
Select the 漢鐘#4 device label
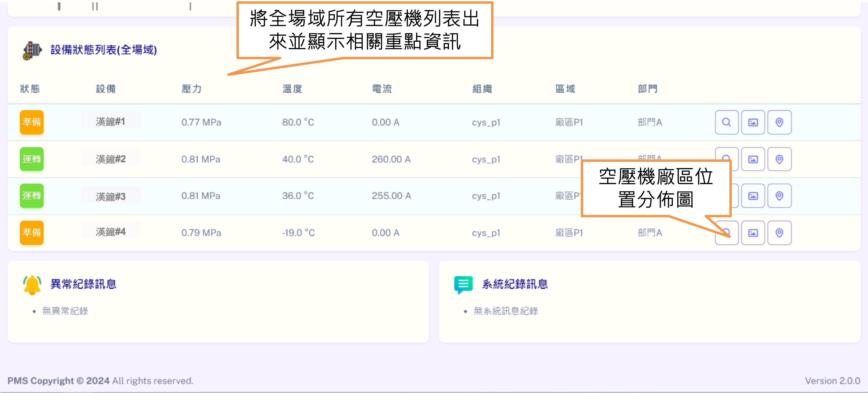click(110, 231)
